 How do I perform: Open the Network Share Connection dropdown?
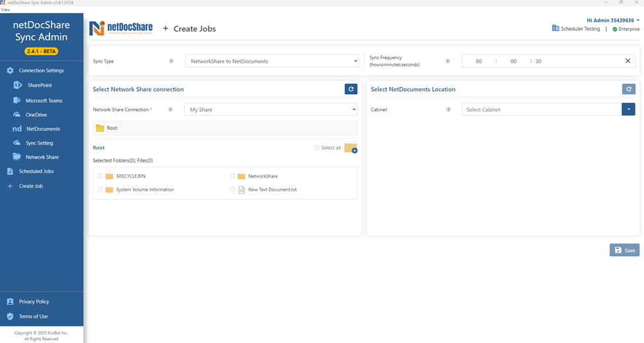pos(271,109)
